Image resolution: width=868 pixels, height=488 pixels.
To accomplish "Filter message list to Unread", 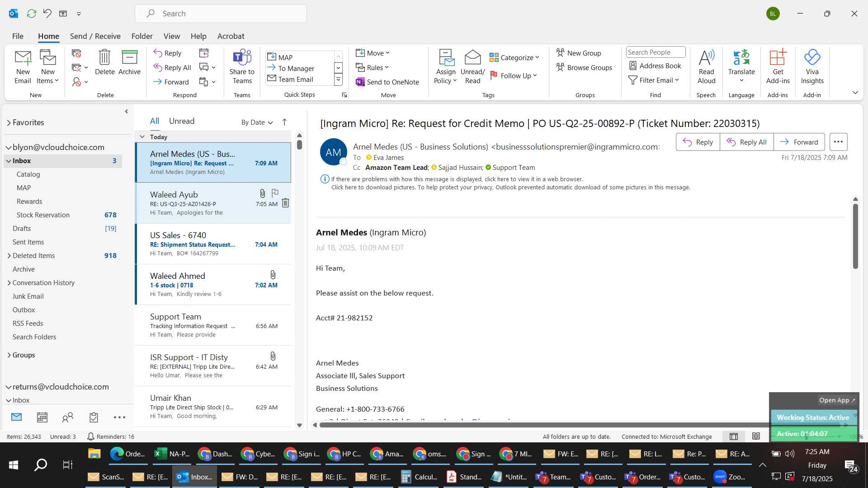I will (x=182, y=121).
